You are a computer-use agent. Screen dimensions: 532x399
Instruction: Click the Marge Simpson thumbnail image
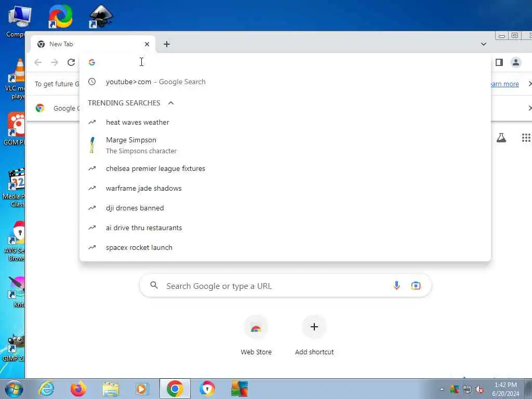[92, 145]
